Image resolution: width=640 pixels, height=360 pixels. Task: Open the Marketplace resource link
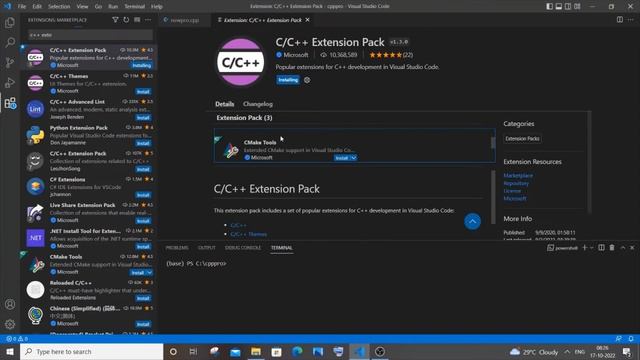pos(518,176)
